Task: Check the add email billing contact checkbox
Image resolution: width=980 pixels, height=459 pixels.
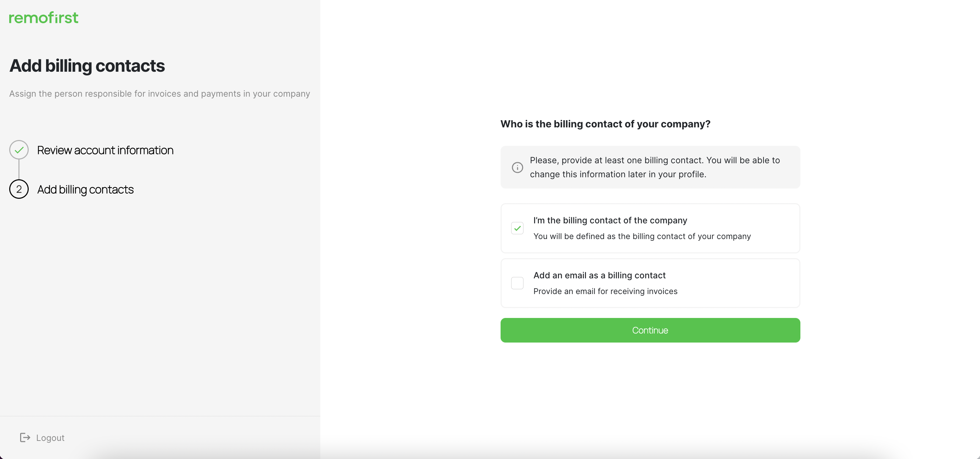Action: [517, 283]
